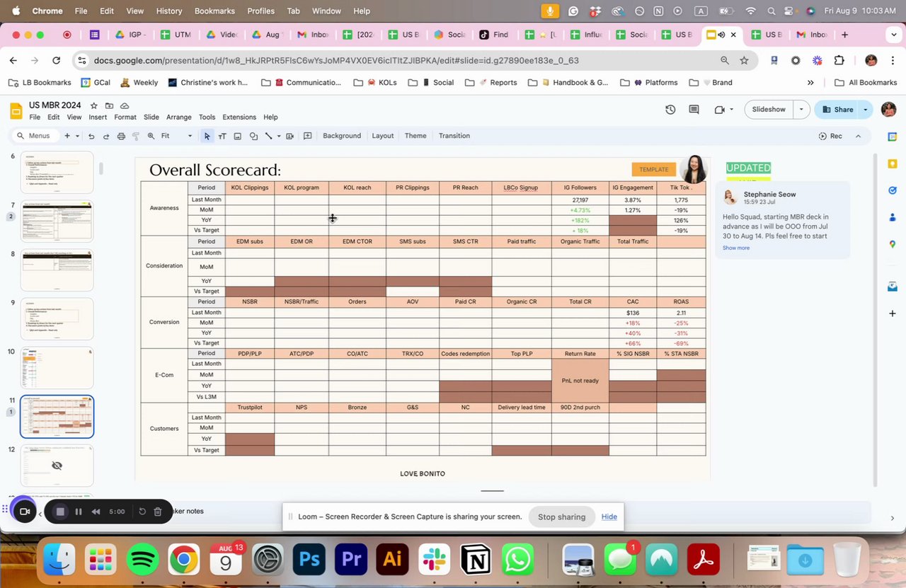Click the Rec button in toolbar

pos(830,136)
